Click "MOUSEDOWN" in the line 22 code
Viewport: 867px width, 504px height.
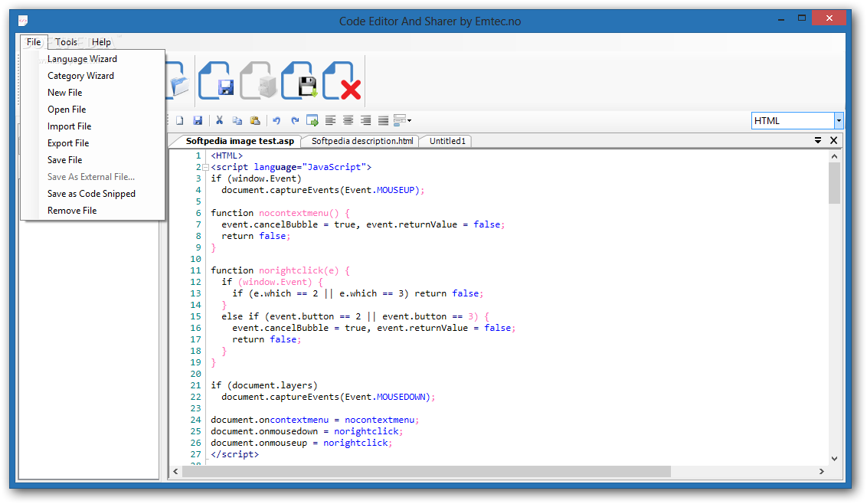[401, 398]
